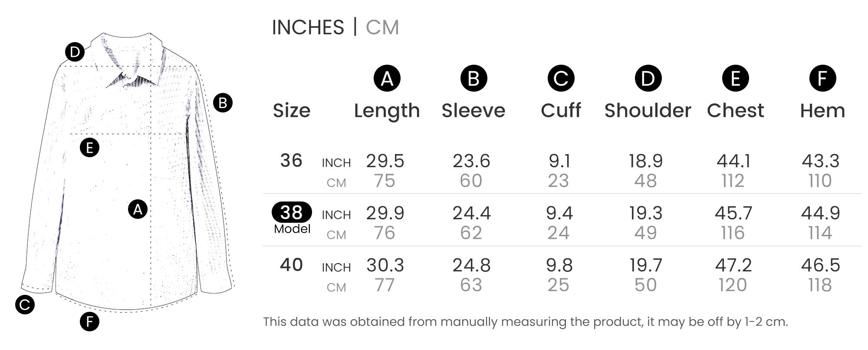The image size is (868, 350).
Task: Switch to the CM unit tab
Action: click(382, 27)
